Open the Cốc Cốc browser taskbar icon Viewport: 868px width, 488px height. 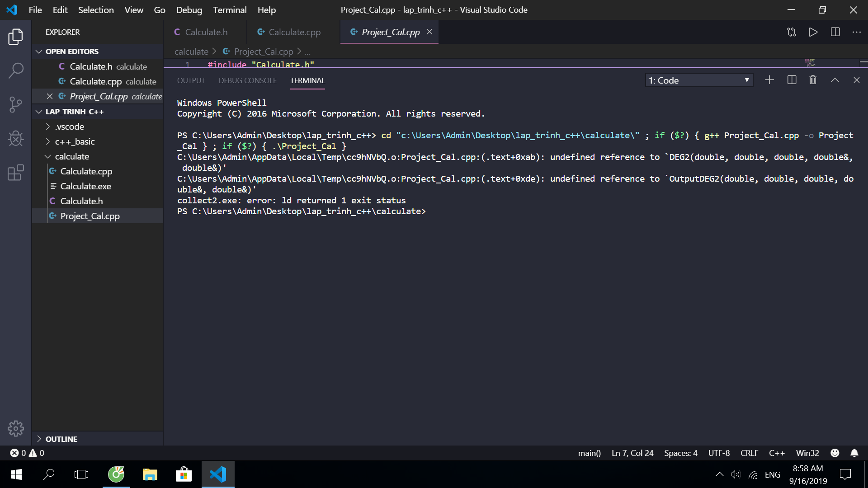[x=116, y=474]
